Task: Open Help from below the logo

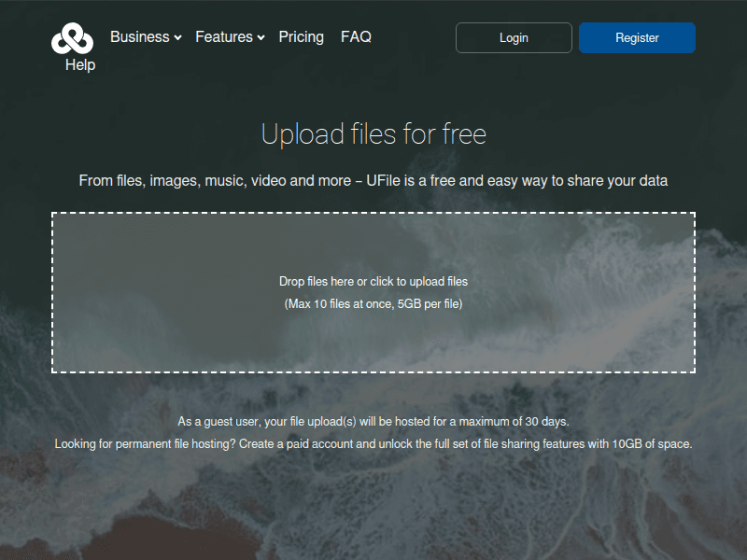Action: point(80,64)
